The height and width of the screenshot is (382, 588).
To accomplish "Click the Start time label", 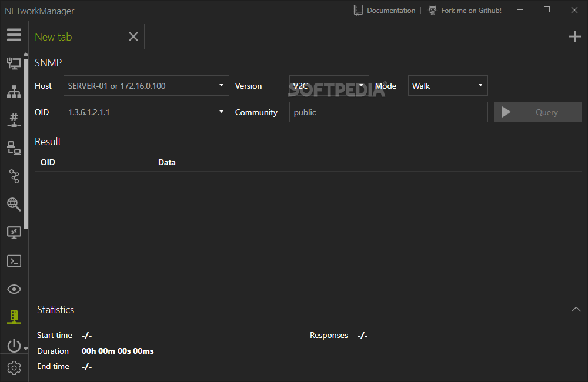I will coord(54,335).
